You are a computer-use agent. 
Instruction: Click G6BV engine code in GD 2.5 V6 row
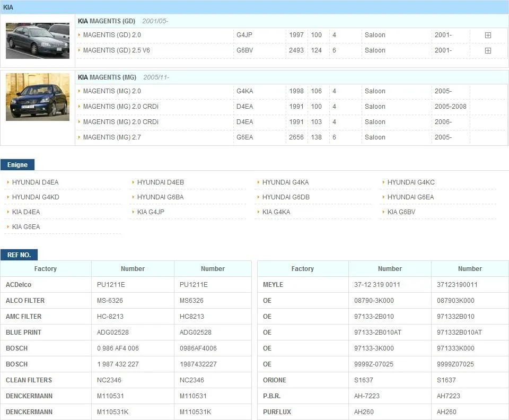[244, 50]
